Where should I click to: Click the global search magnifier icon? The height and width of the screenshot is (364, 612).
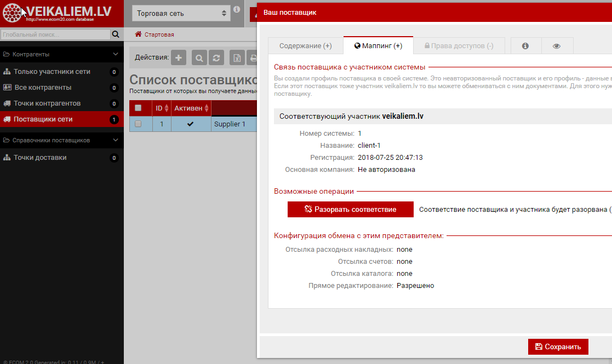click(x=116, y=34)
